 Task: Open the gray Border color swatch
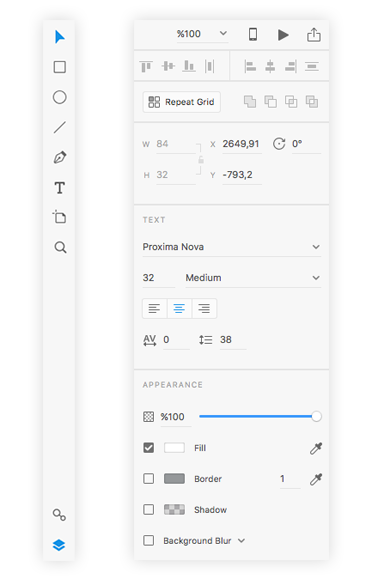174,479
